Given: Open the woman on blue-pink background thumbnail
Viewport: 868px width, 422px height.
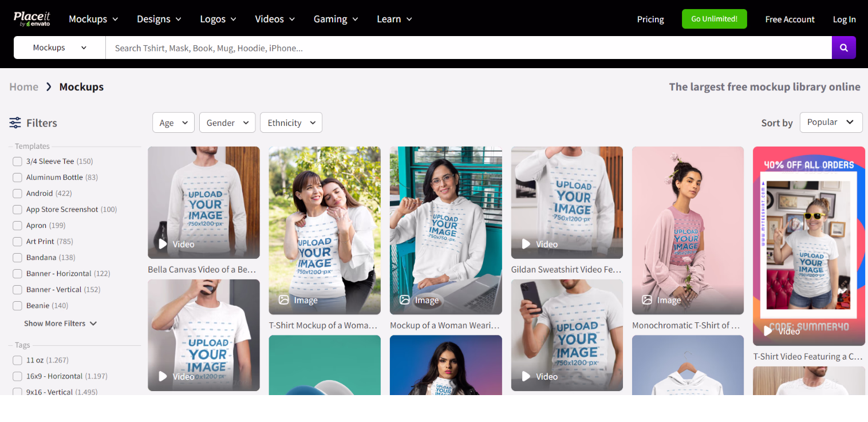Looking at the screenshot, I should pyautogui.click(x=446, y=365).
